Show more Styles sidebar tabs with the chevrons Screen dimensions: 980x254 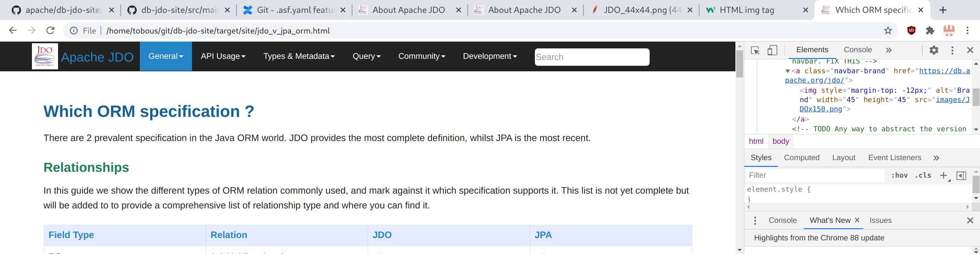tap(936, 158)
